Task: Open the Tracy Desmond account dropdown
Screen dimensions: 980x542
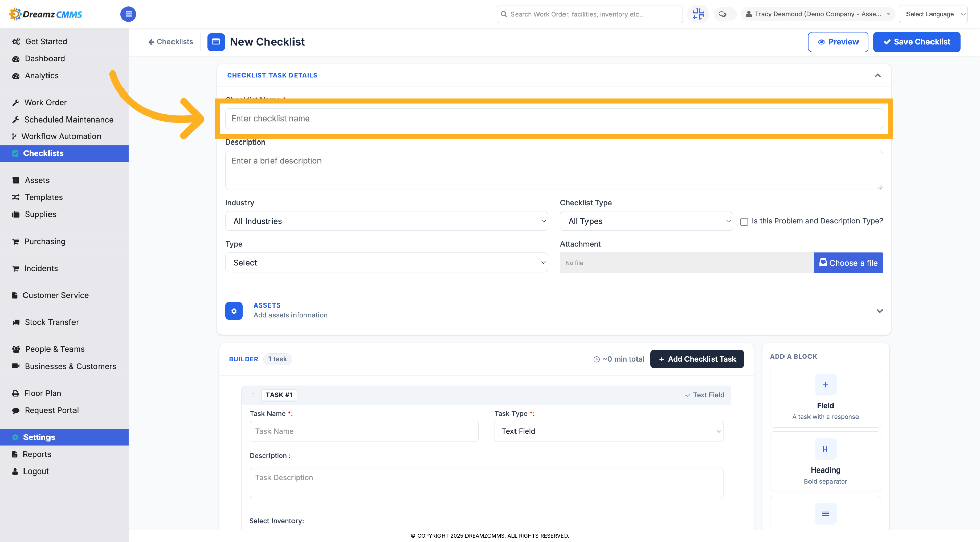Action: [818, 14]
